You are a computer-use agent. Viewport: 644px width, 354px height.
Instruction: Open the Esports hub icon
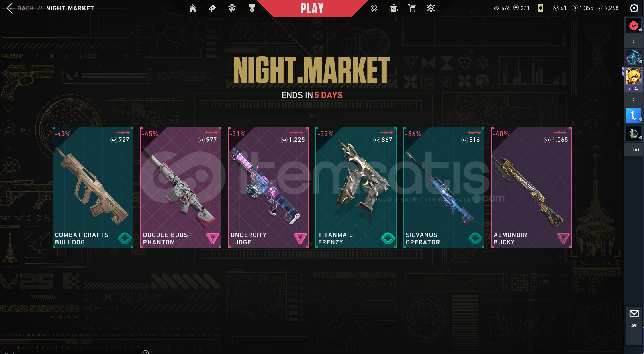[x=374, y=8]
